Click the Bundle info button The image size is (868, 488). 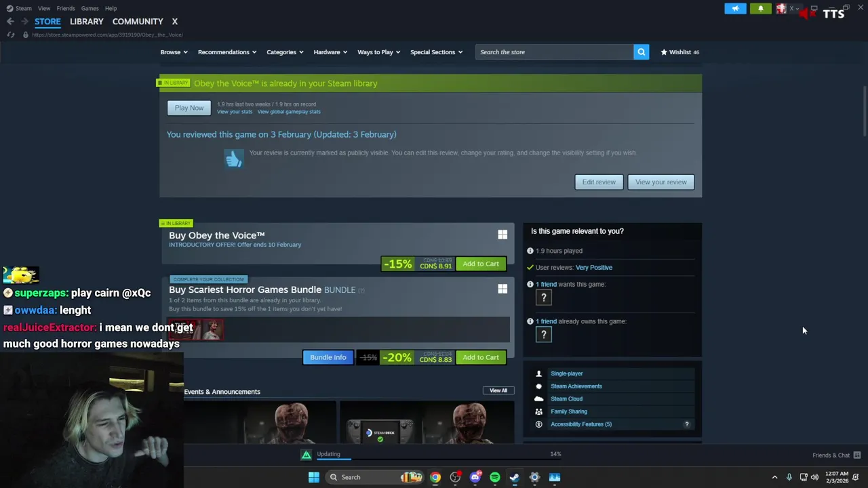coord(328,357)
